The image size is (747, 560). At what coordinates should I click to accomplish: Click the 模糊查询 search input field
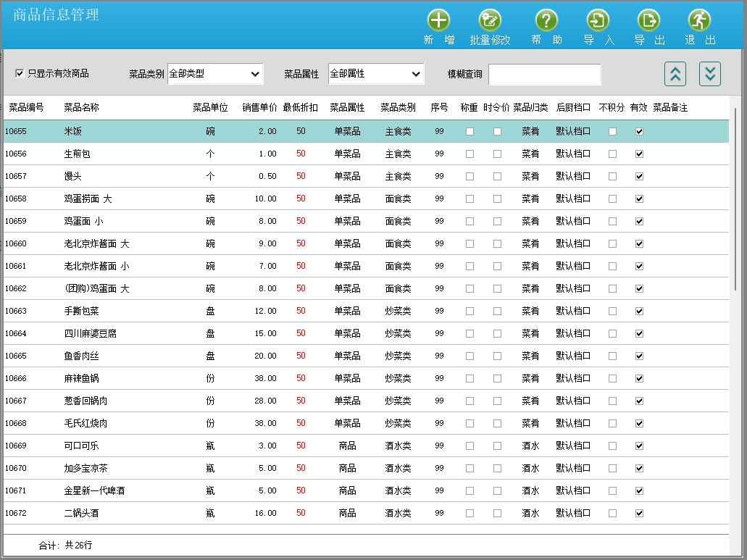tap(544, 75)
